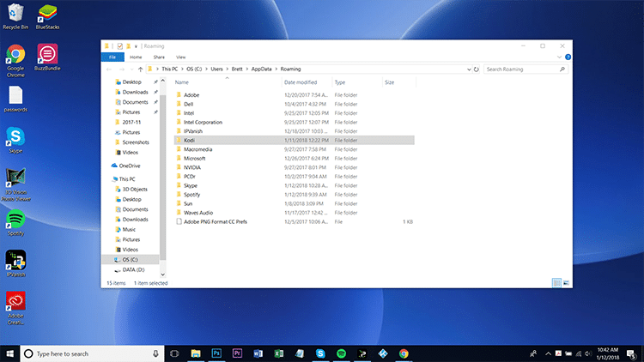Select the Kodi folder
Viewport: 644px width, 362px height.
coord(294,140)
